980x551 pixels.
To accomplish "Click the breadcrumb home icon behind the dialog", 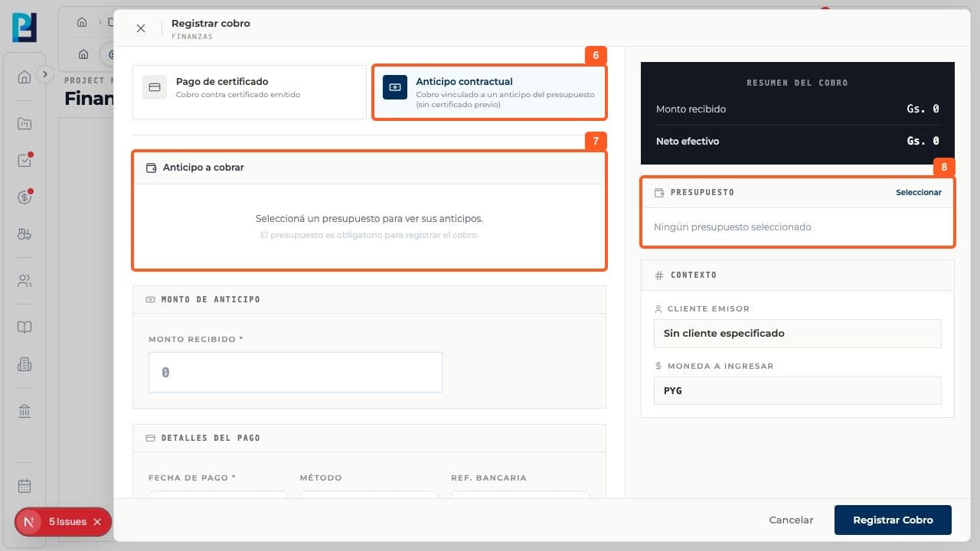I will pyautogui.click(x=82, y=22).
